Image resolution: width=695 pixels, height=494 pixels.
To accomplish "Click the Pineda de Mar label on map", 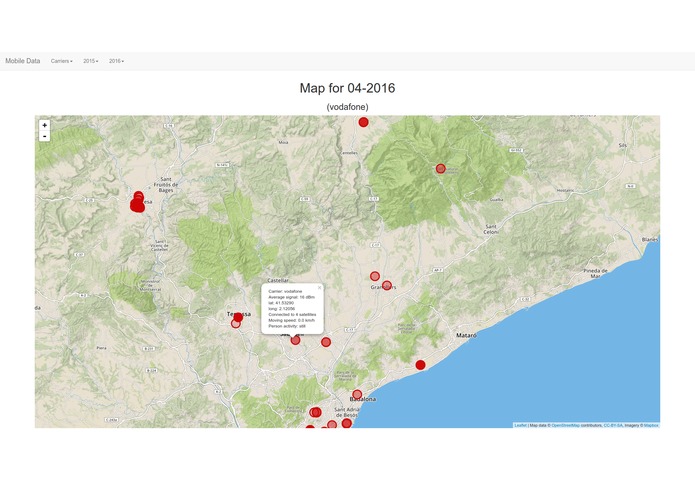I will pyautogui.click(x=595, y=273).
